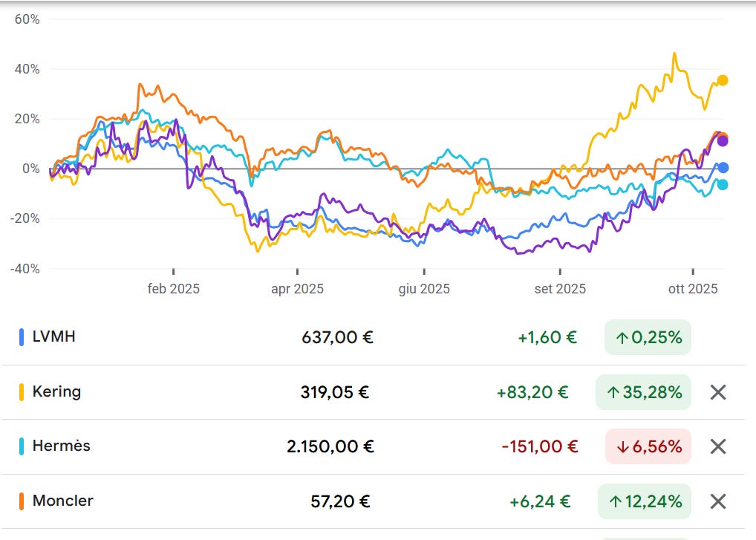Open the Moncler stock row

click(x=374, y=501)
